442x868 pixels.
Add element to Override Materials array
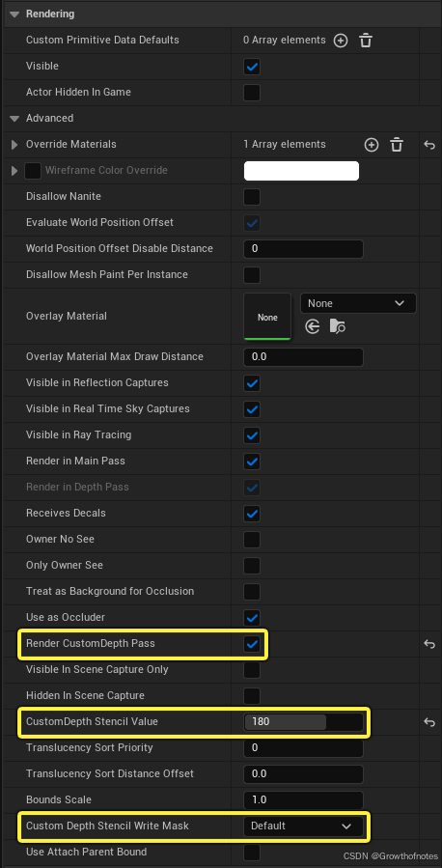pyautogui.click(x=372, y=145)
